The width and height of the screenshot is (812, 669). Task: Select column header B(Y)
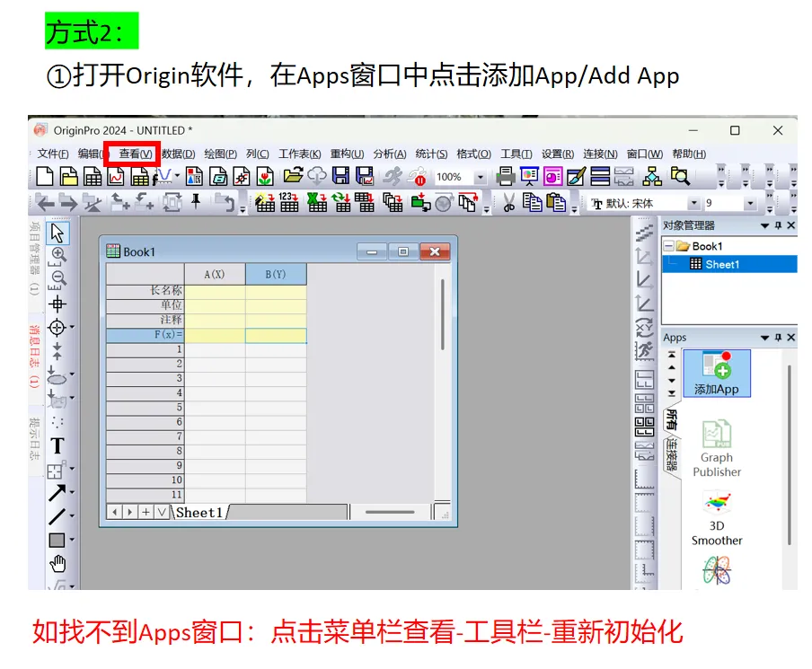click(276, 275)
